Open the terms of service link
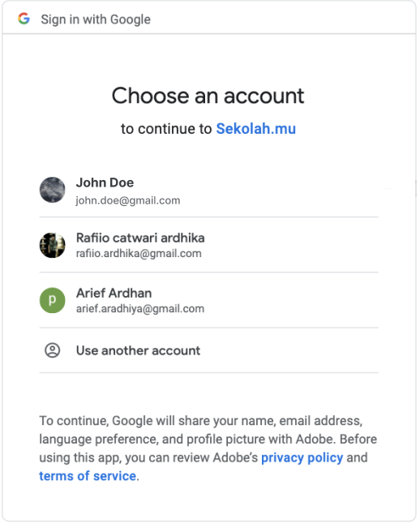The height and width of the screenshot is (524, 420). pyautogui.click(x=88, y=476)
